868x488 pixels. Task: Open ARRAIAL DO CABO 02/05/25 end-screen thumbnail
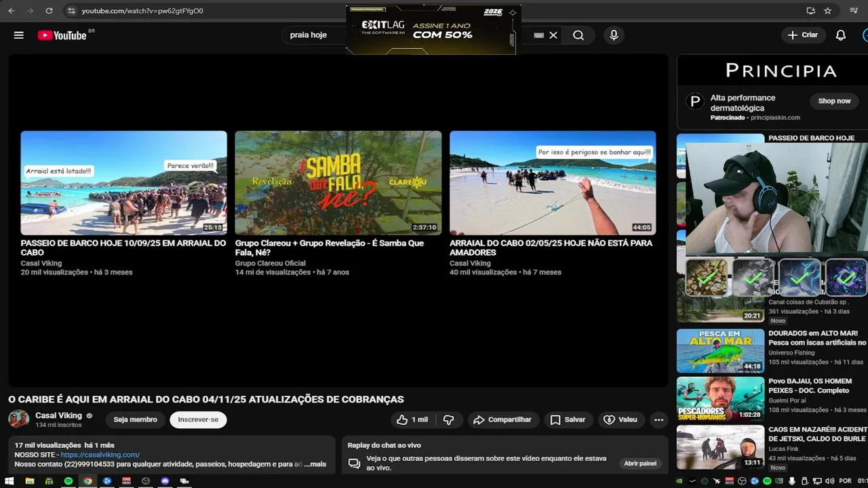(553, 183)
